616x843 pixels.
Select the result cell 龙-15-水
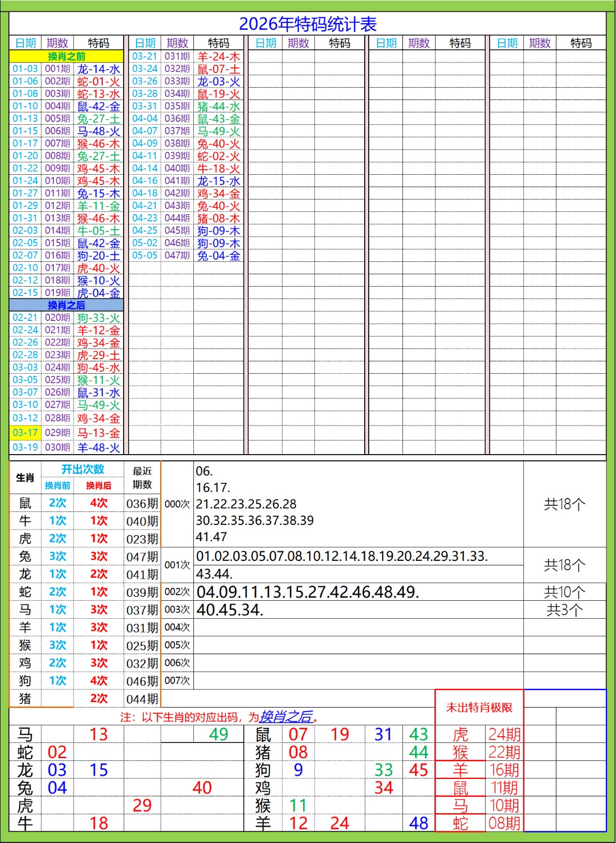pos(219,180)
